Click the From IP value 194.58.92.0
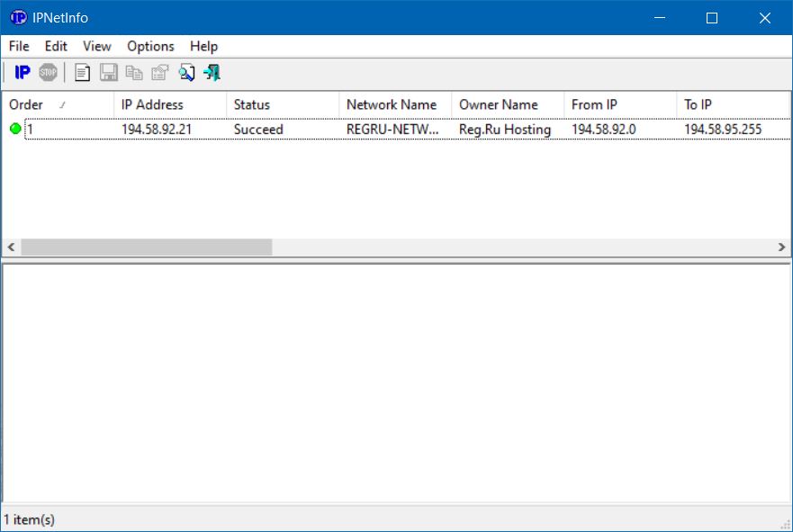 point(603,130)
